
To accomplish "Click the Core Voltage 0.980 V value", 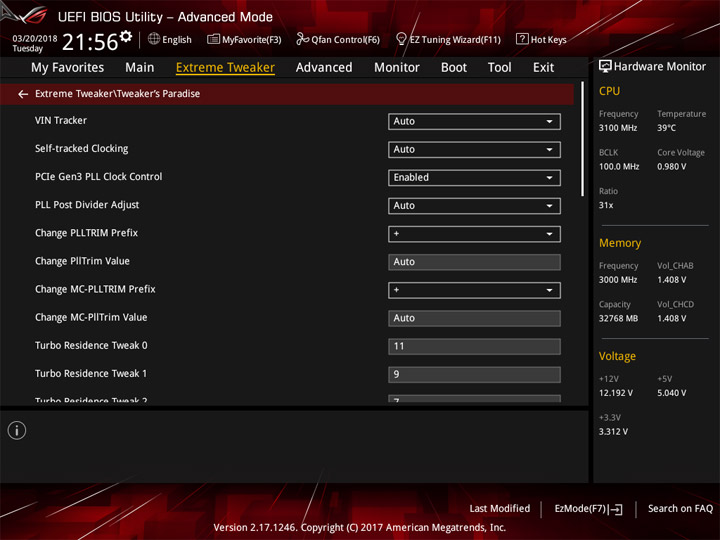I will [x=671, y=167].
